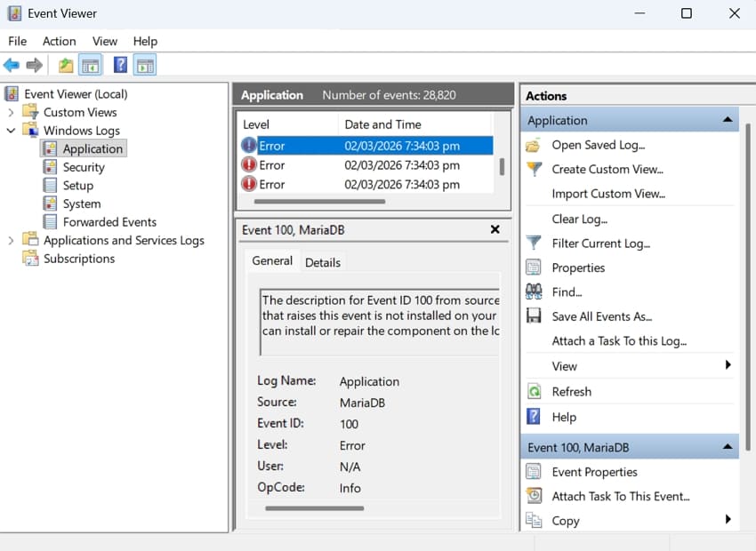Expand the Custom Views tree node
Screen dimensions: 756x551
(x=11, y=112)
